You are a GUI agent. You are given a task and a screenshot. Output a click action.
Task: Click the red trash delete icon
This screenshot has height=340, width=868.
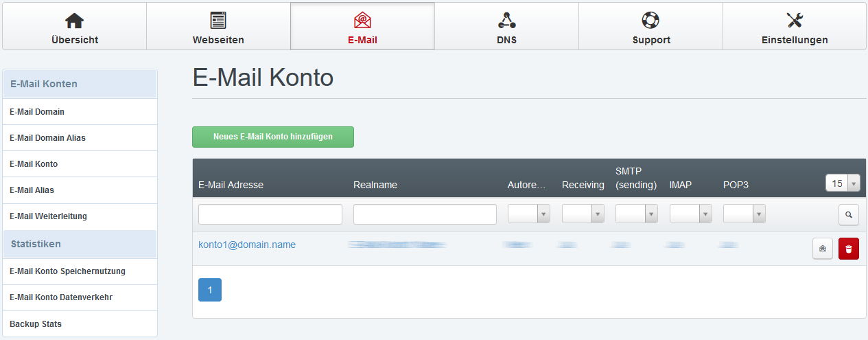coord(849,249)
